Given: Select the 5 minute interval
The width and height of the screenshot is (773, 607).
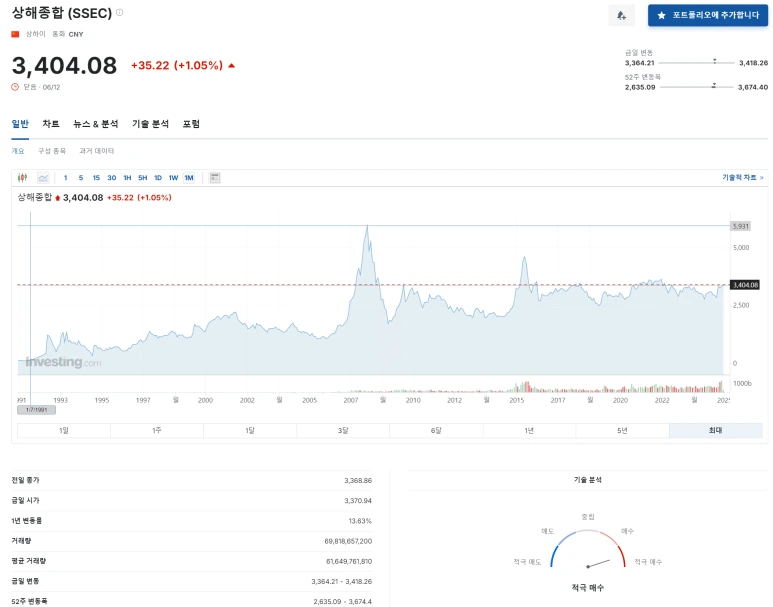Looking at the screenshot, I should tap(81, 178).
